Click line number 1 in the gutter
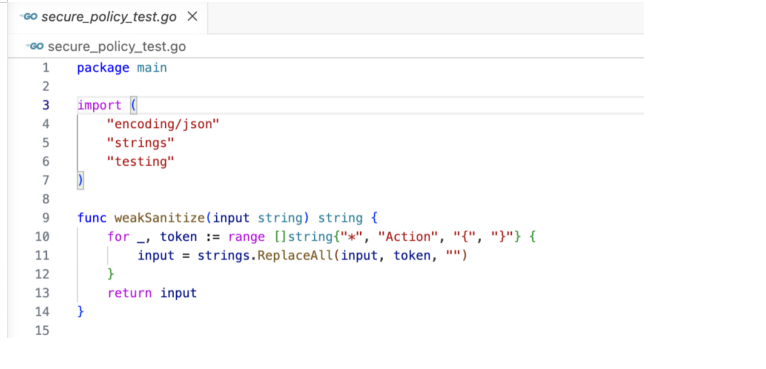766x369 pixels. [x=45, y=68]
